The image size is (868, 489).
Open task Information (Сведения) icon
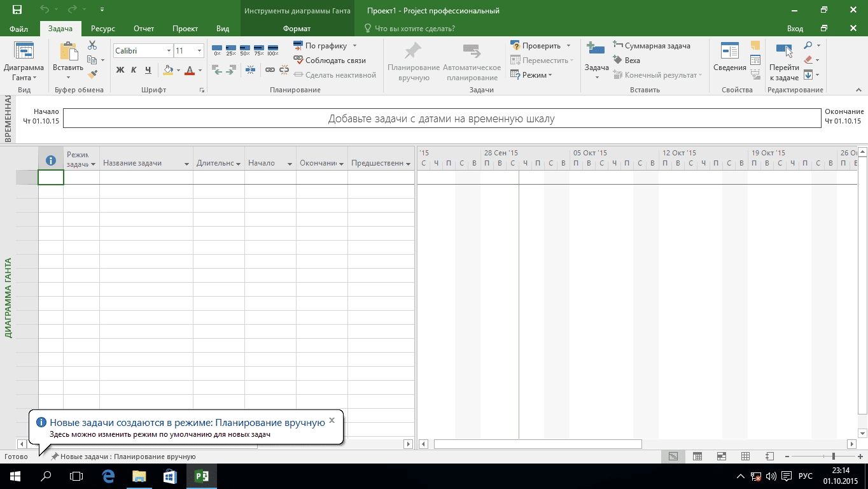pyautogui.click(x=729, y=51)
